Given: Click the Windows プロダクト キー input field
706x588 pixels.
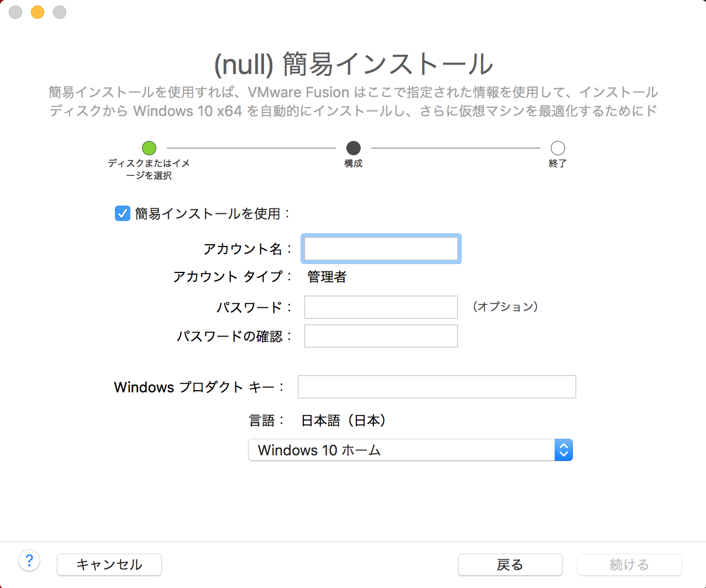Looking at the screenshot, I should pyautogui.click(x=437, y=387).
